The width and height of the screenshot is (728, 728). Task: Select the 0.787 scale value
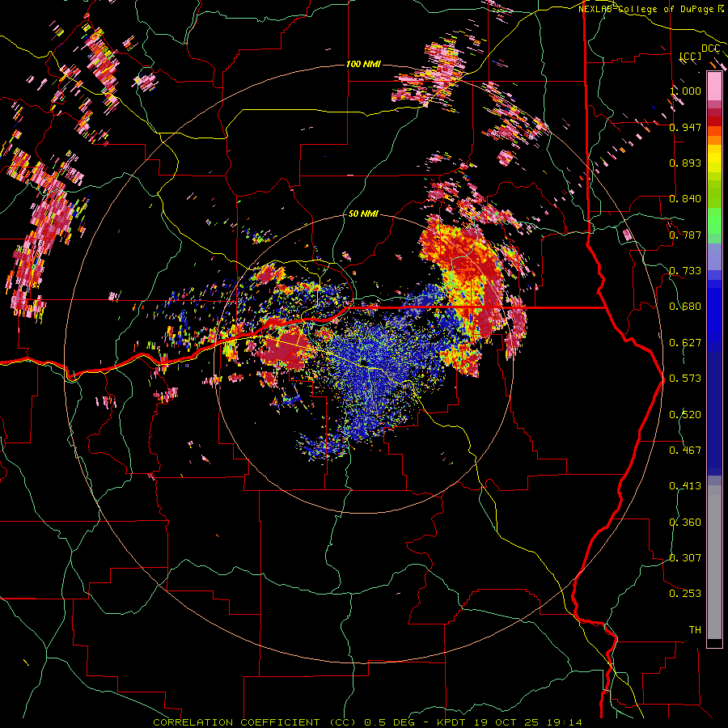coord(685,235)
